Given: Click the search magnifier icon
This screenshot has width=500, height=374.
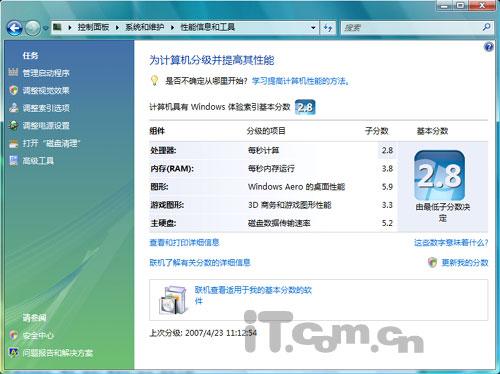Looking at the screenshot, I should pyautogui.click(x=486, y=27).
